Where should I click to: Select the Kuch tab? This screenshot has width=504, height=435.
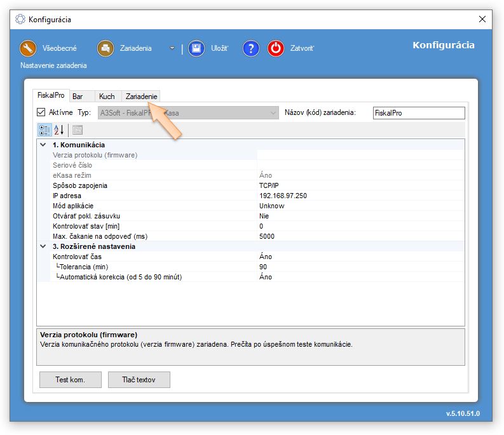coord(107,97)
